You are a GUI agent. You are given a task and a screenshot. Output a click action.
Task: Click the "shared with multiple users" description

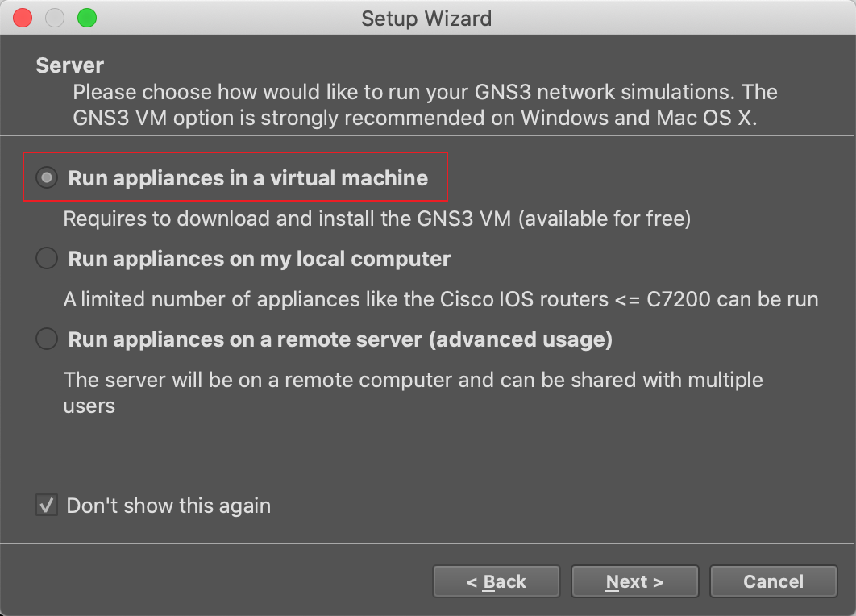point(413,392)
